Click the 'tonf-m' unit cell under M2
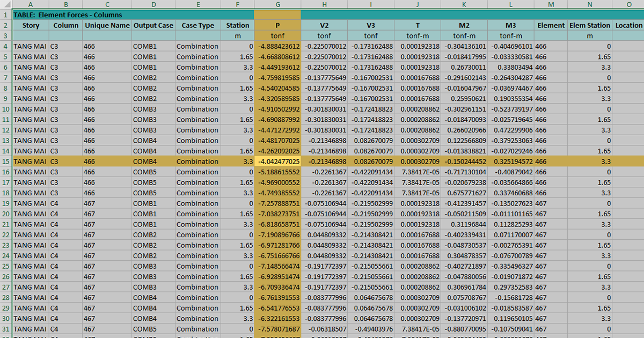The width and height of the screenshot is (644, 338). click(464, 36)
